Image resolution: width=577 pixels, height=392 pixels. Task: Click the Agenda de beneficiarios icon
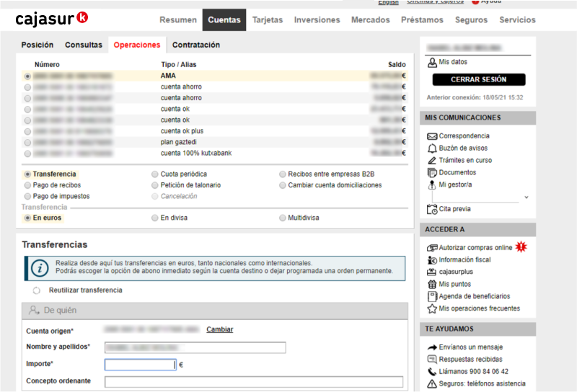(432, 296)
